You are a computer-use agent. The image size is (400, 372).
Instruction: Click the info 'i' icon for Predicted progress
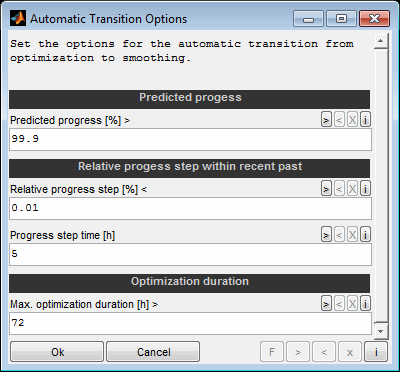point(365,120)
